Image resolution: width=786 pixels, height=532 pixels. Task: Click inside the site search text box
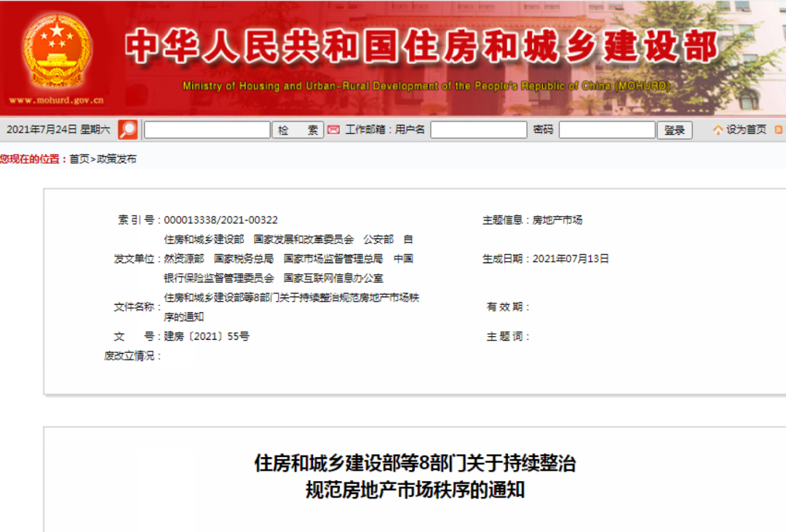click(x=207, y=130)
